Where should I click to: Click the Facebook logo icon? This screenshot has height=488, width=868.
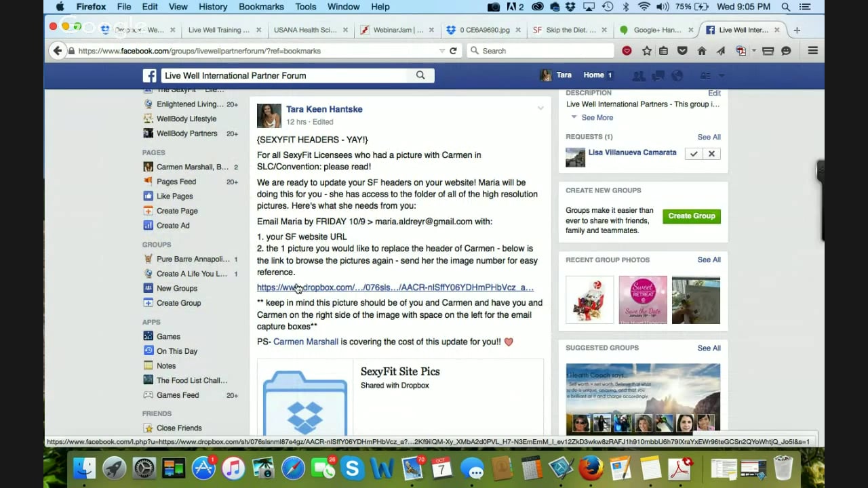point(149,75)
